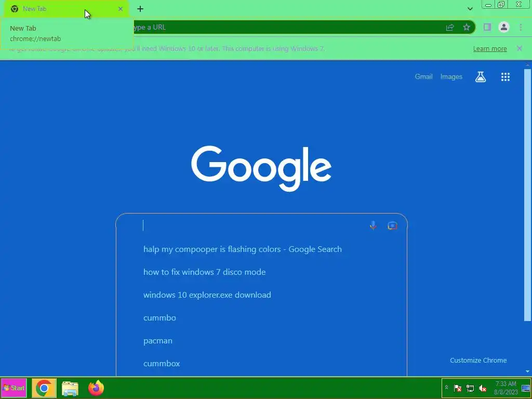Open the Windows Start menu
The image size is (532, 399).
14,388
